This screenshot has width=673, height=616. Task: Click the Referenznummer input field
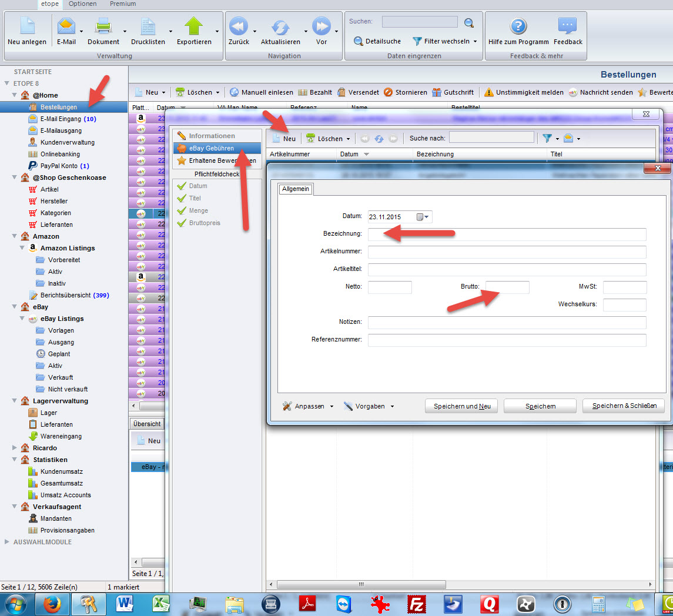click(507, 340)
